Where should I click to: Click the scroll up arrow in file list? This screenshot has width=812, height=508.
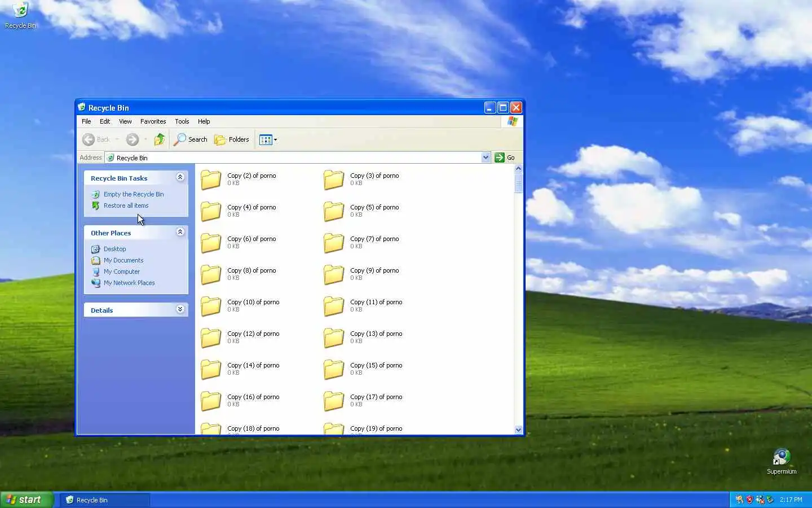coord(518,169)
